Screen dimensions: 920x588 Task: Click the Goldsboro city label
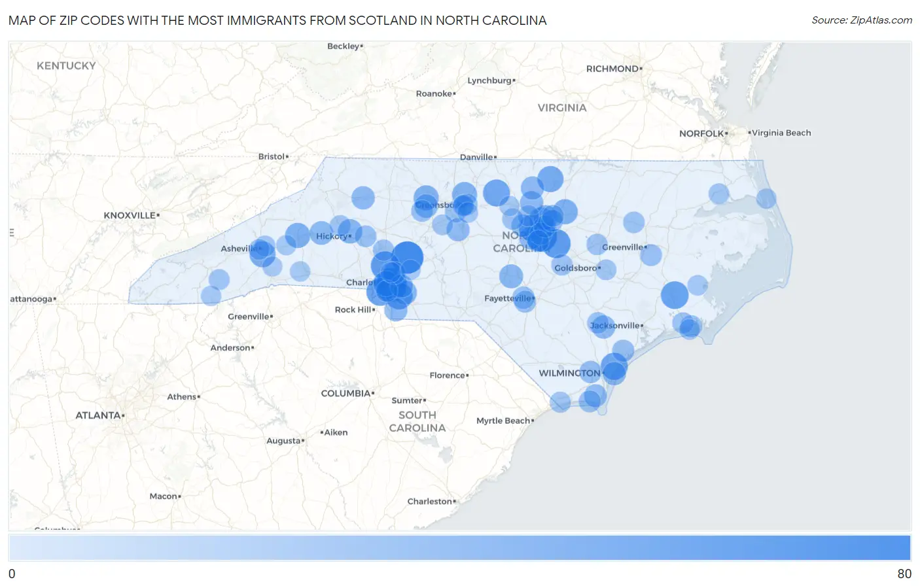pos(577,268)
